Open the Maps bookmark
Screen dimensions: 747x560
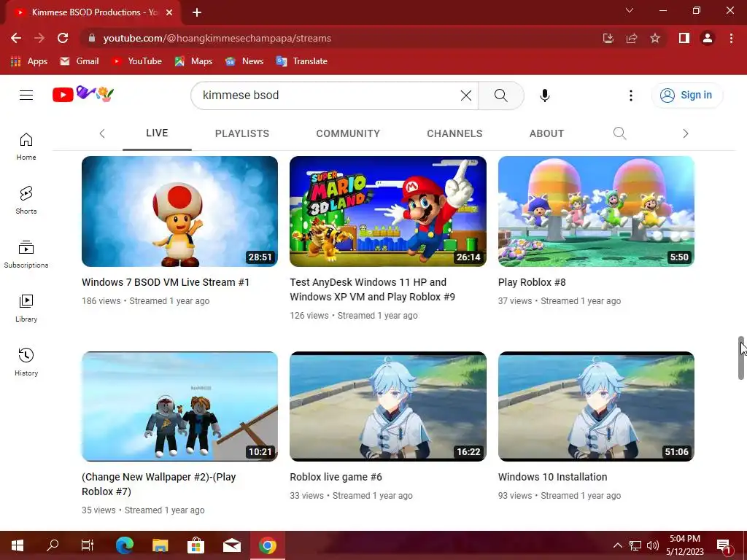[x=193, y=61]
